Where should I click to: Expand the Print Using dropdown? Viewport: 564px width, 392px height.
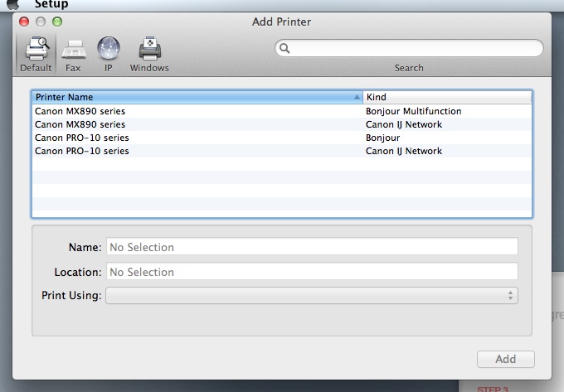coord(311,296)
